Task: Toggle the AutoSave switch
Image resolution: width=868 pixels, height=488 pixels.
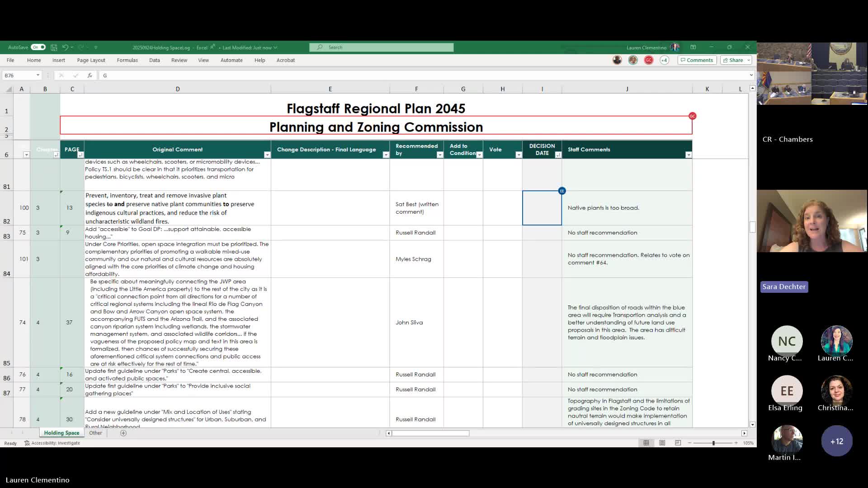Action: (x=38, y=47)
